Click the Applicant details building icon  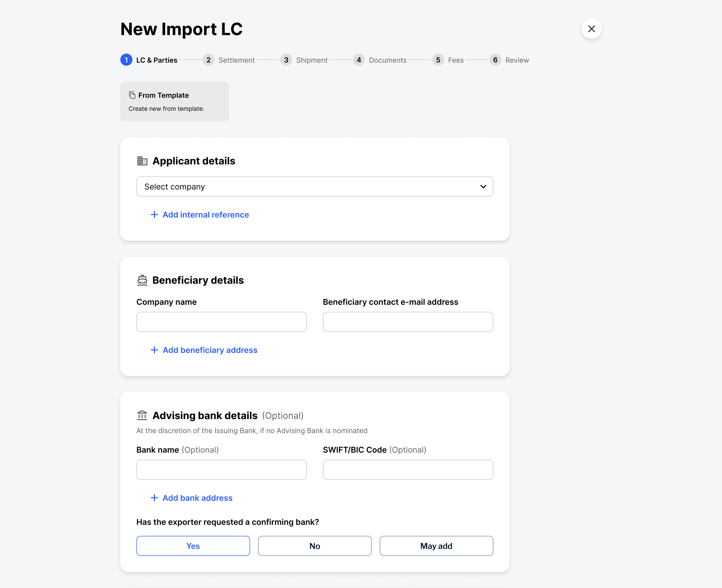[142, 161]
